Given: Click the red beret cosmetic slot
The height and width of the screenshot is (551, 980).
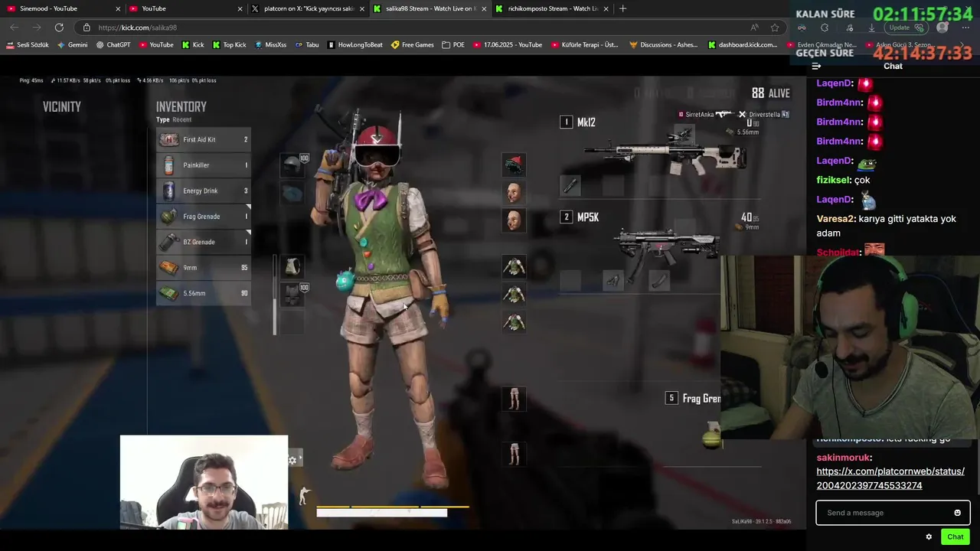Looking at the screenshot, I should click(514, 165).
